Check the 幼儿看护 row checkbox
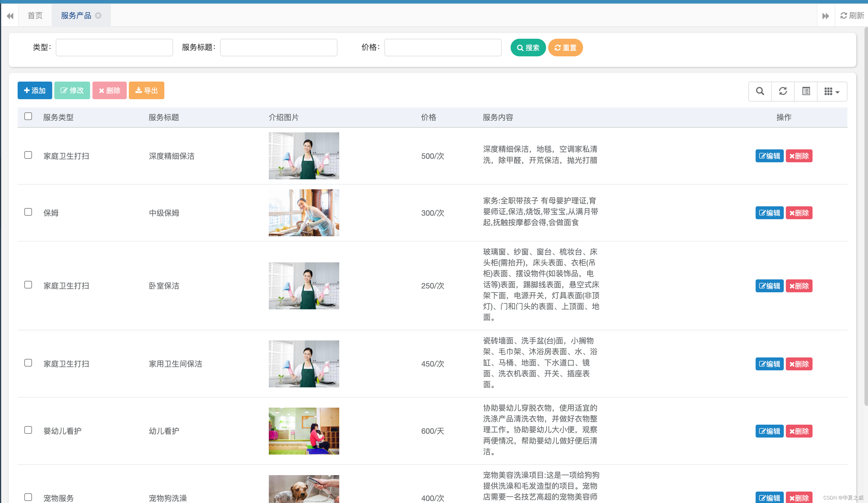868x503 pixels. [x=28, y=430]
